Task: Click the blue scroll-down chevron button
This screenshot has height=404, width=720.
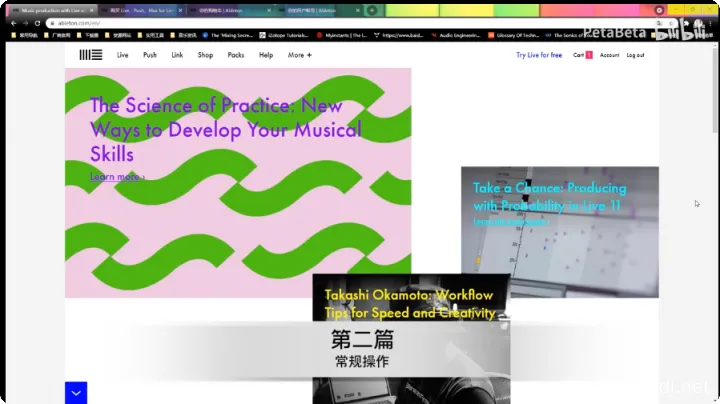Action: pyautogui.click(x=76, y=393)
